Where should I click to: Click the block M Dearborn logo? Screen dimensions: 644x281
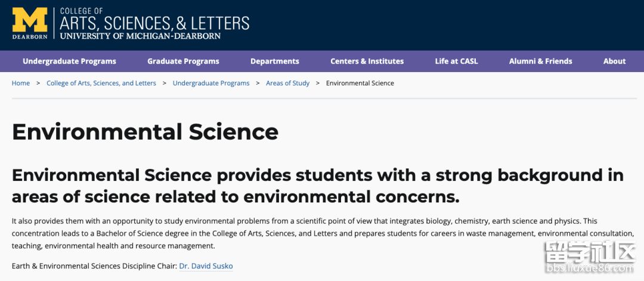29,23
